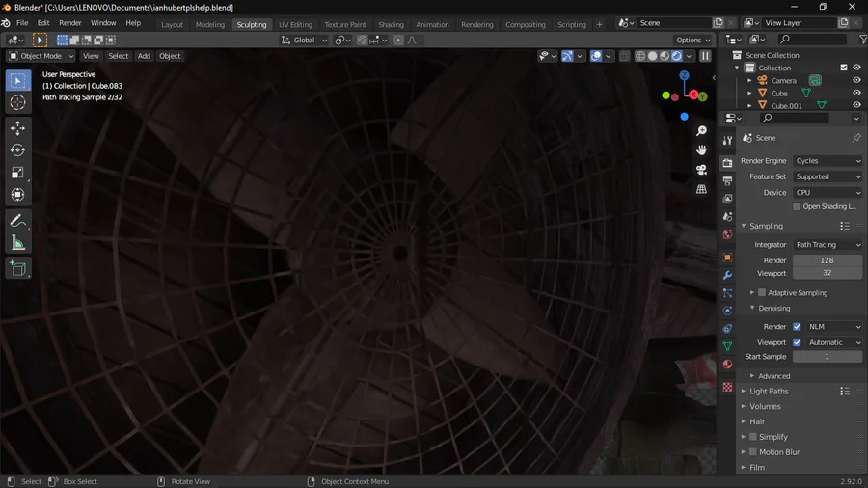Choose the Annotate pencil tool
The width and height of the screenshot is (868, 488).
(x=17, y=221)
